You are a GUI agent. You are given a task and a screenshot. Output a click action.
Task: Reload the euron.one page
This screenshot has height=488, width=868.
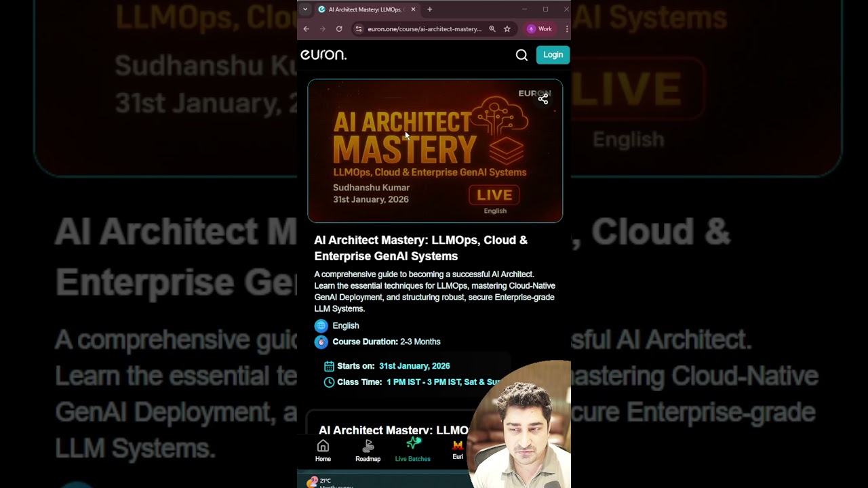coord(339,29)
